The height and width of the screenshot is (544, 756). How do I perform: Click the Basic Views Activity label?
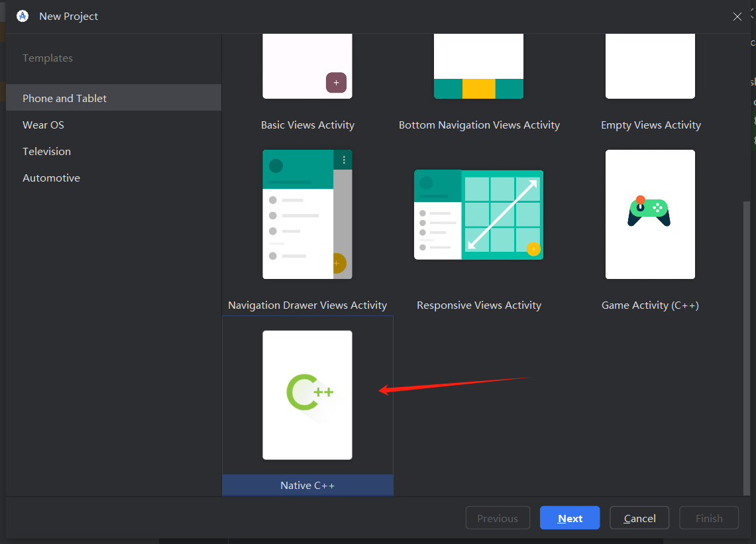coord(307,125)
